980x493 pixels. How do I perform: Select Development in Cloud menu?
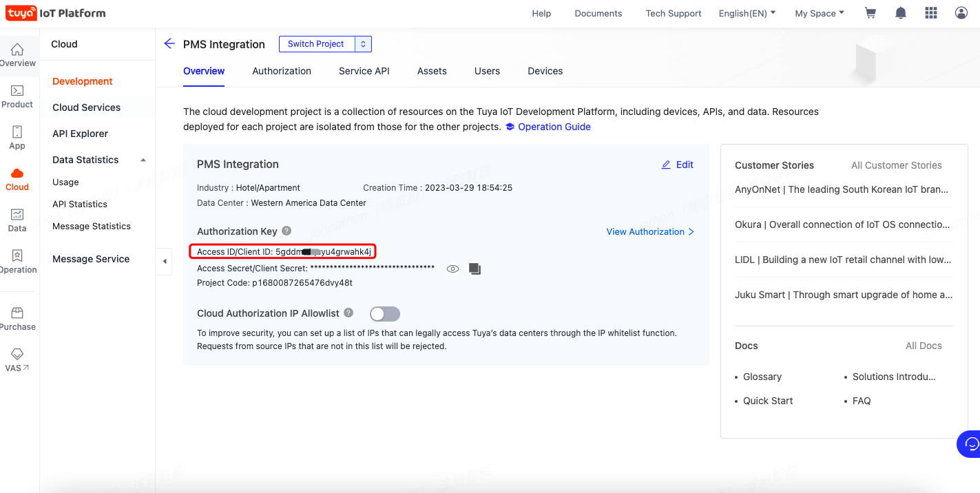coord(83,81)
